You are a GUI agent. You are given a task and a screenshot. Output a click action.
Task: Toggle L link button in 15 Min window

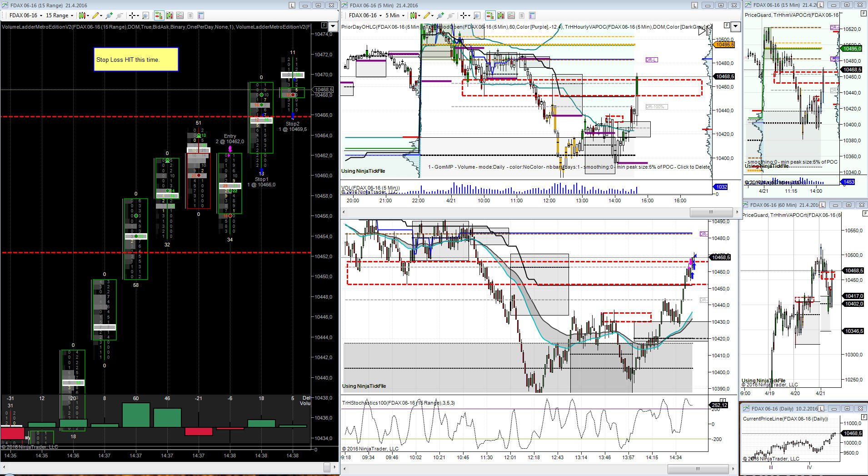pos(821,5)
